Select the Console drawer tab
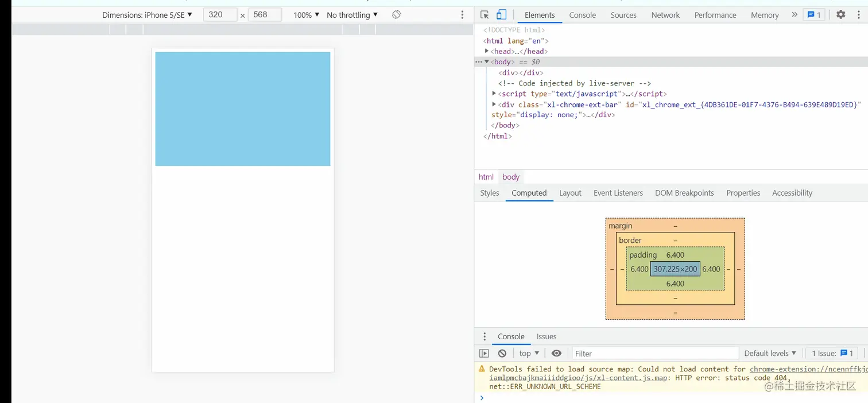868x403 pixels. click(x=511, y=336)
